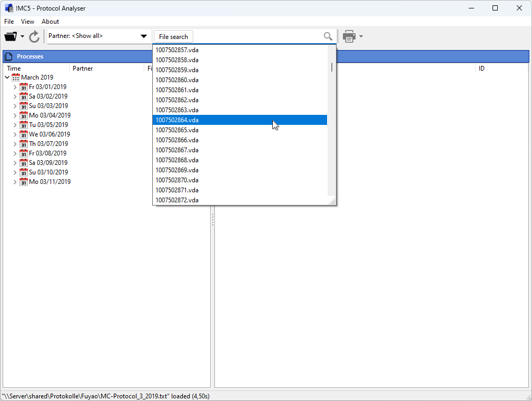Open the File menu

coord(9,22)
